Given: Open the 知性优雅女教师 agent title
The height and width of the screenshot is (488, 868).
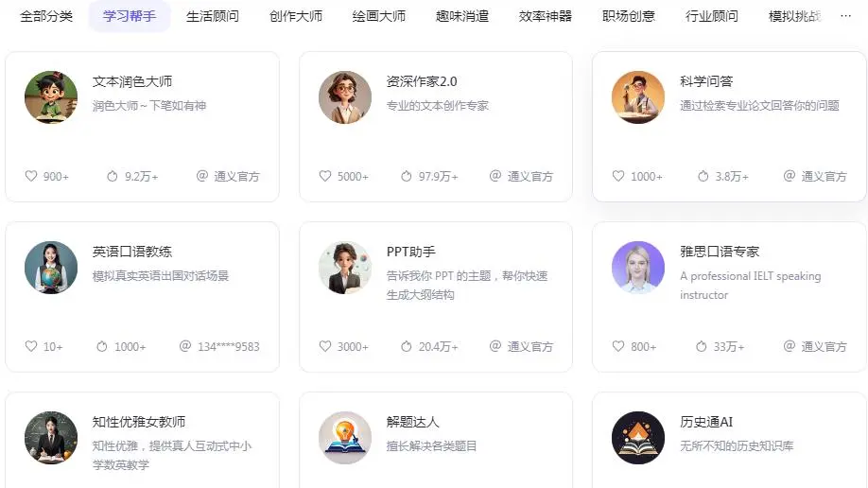Looking at the screenshot, I should tap(139, 422).
